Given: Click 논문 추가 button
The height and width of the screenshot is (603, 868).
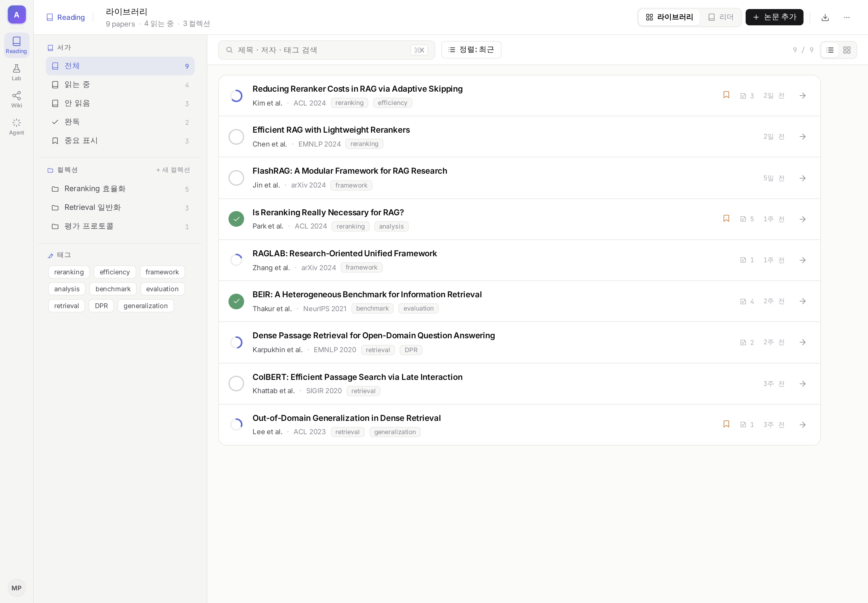Looking at the screenshot, I should click(774, 17).
